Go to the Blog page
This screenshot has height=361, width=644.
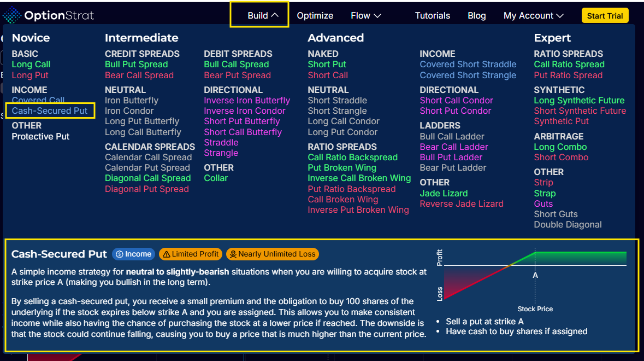[477, 16]
